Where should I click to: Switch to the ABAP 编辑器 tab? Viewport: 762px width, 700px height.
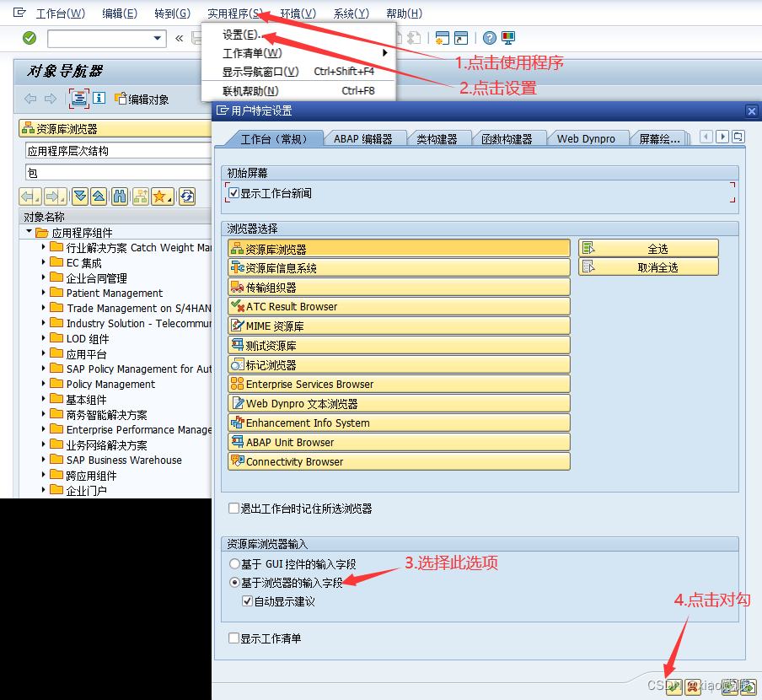[x=363, y=138]
